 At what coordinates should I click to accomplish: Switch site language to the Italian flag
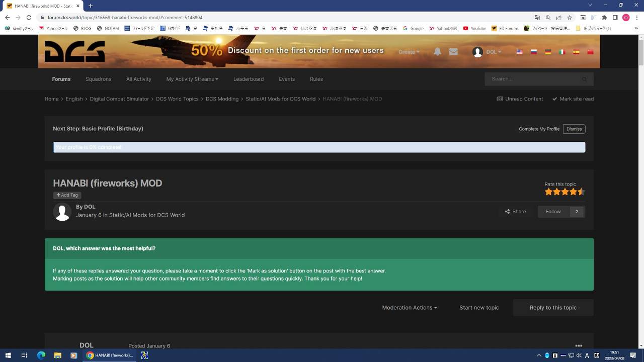[x=562, y=52]
